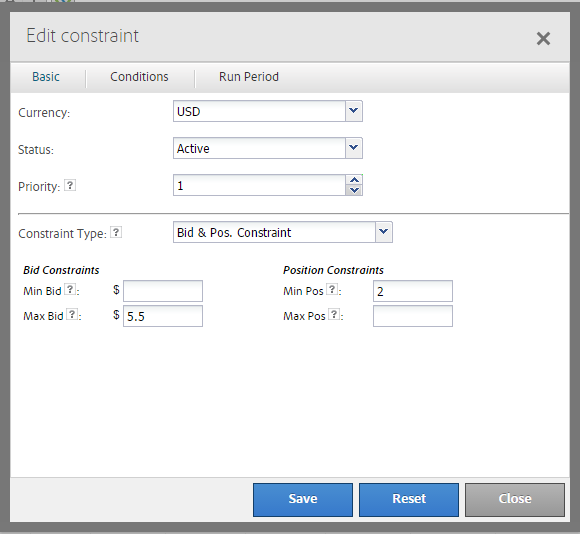Click the gray Close button
The height and width of the screenshot is (534, 580).
pyautogui.click(x=515, y=500)
